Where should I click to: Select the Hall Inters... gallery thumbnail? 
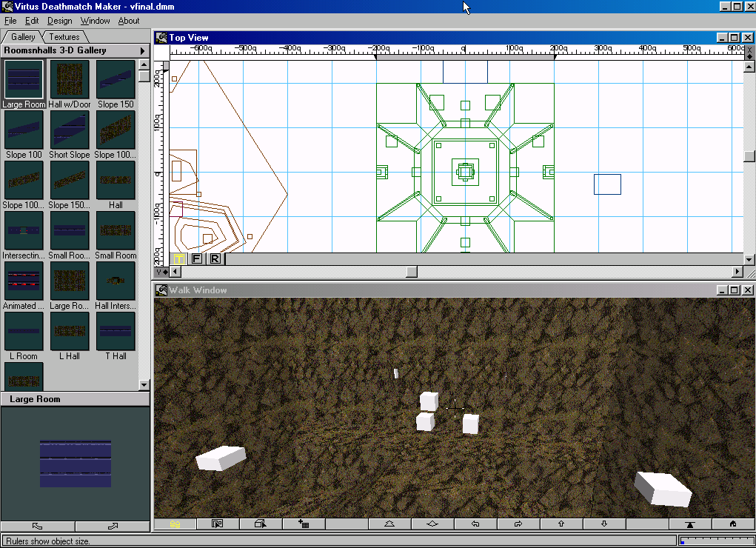[116, 281]
